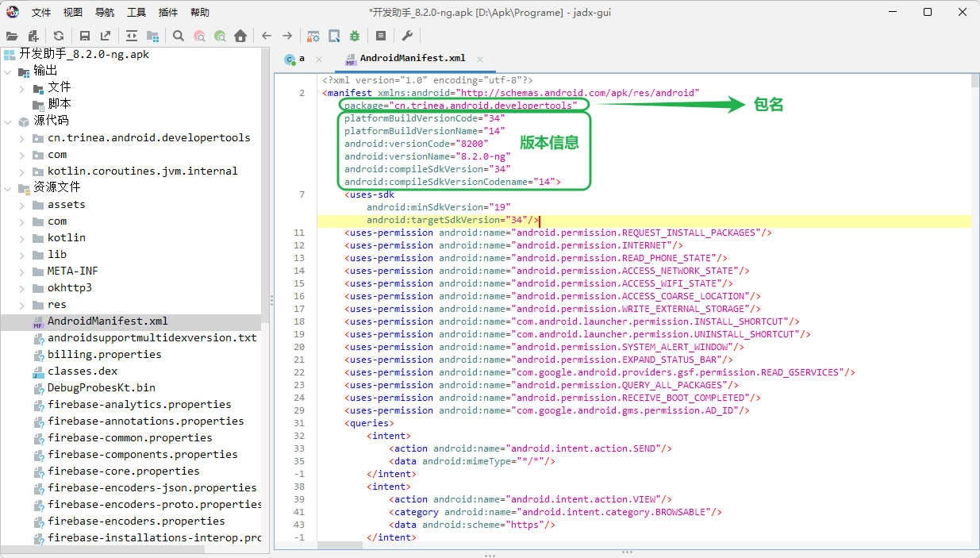Click the Export project icon
The width and height of the screenshot is (980, 558).
tap(106, 36)
